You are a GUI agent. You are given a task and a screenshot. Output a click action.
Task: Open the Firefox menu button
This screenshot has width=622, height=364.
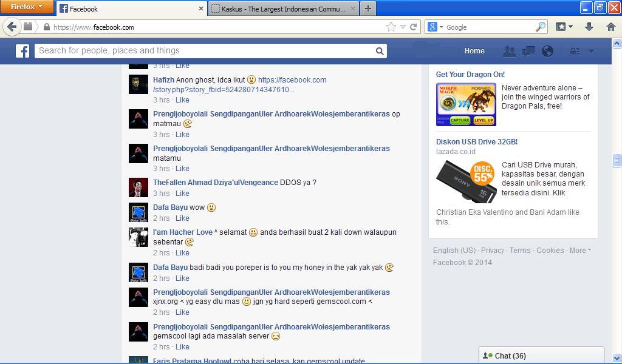(x=27, y=7)
